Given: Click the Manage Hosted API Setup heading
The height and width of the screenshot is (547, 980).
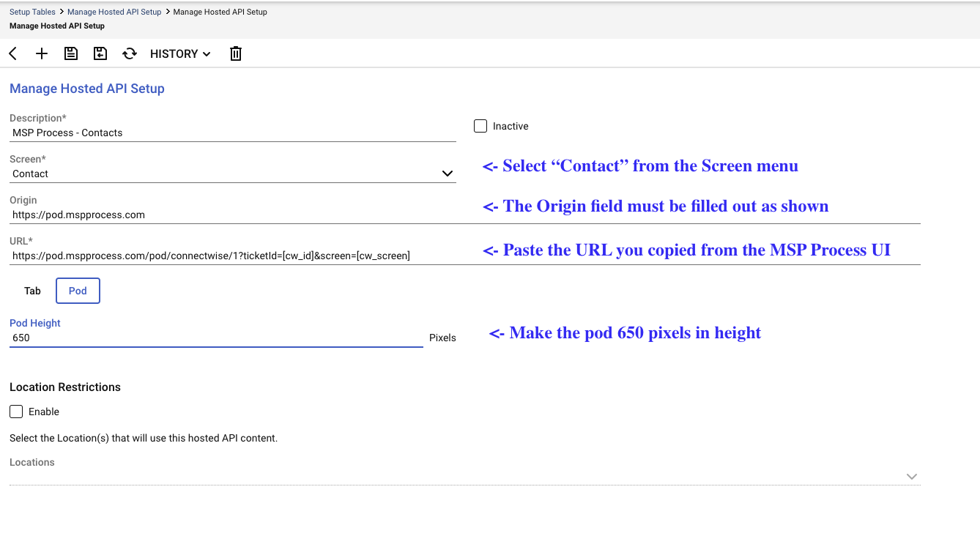Looking at the screenshot, I should pos(87,89).
